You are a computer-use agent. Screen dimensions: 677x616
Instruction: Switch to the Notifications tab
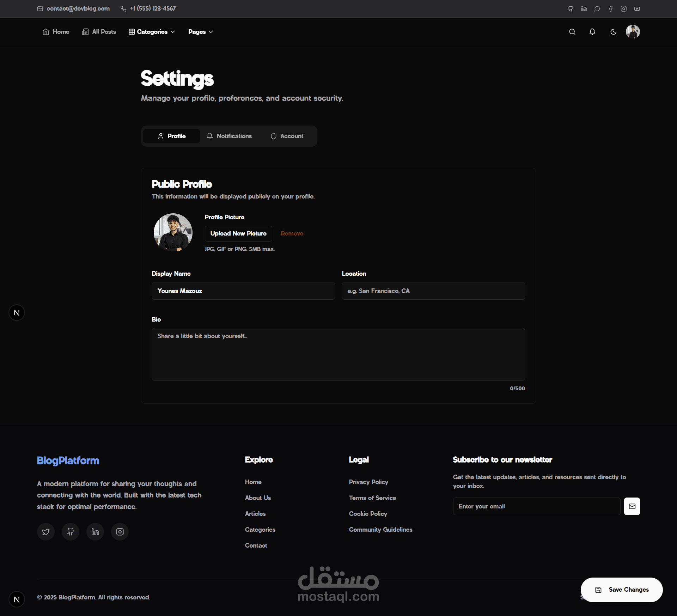[x=229, y=136]
